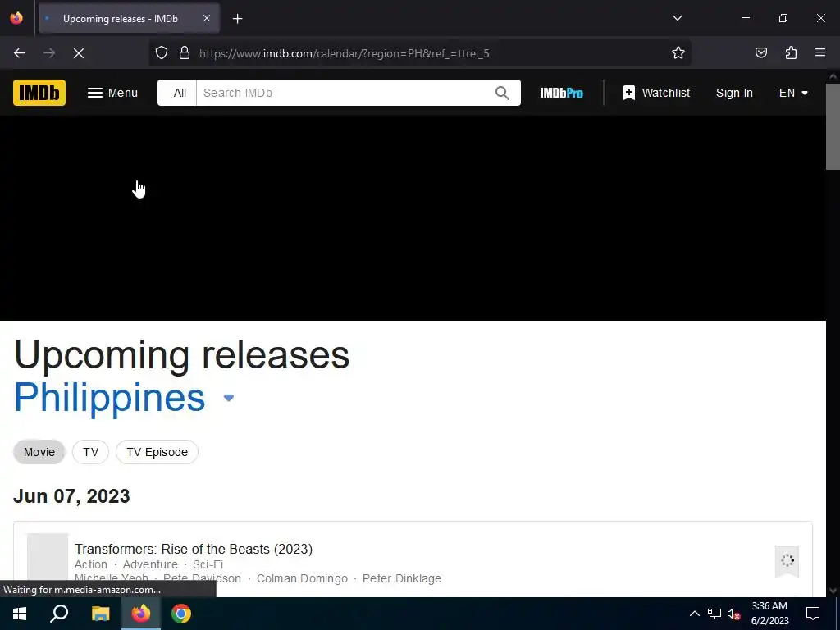Click the page vertical scrollbar thumb
The width and height of the screenshot is (840, 630).
(x=833, y=127)
